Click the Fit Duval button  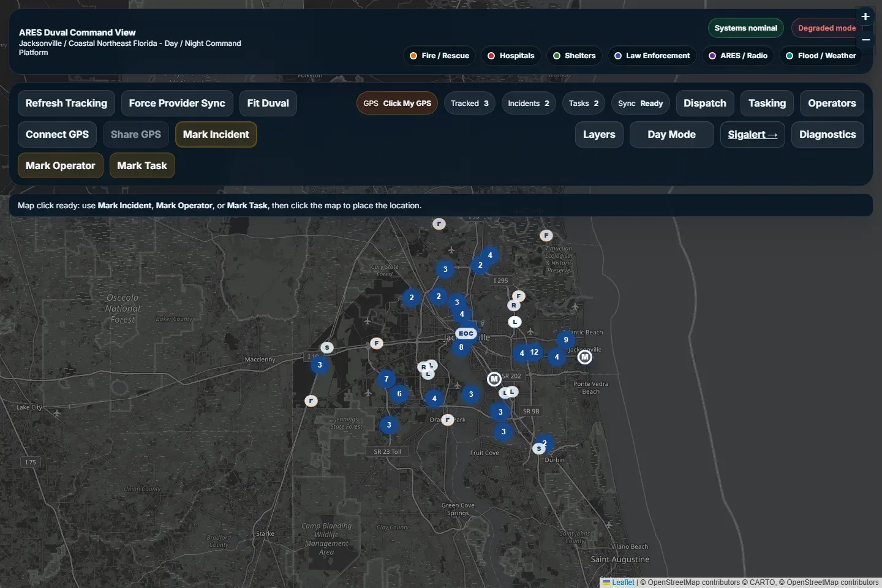(x=268, y=104)
